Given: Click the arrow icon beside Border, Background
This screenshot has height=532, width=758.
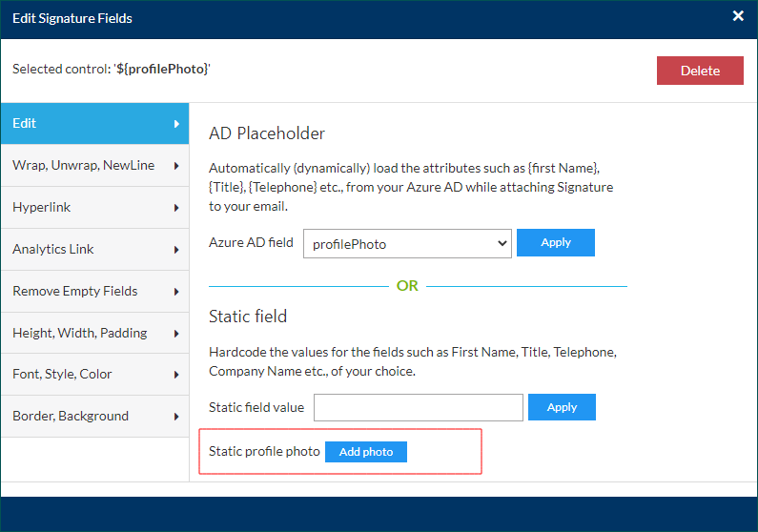Looking at the screenshot, I should pyautogui.click(x=176, y=417).
